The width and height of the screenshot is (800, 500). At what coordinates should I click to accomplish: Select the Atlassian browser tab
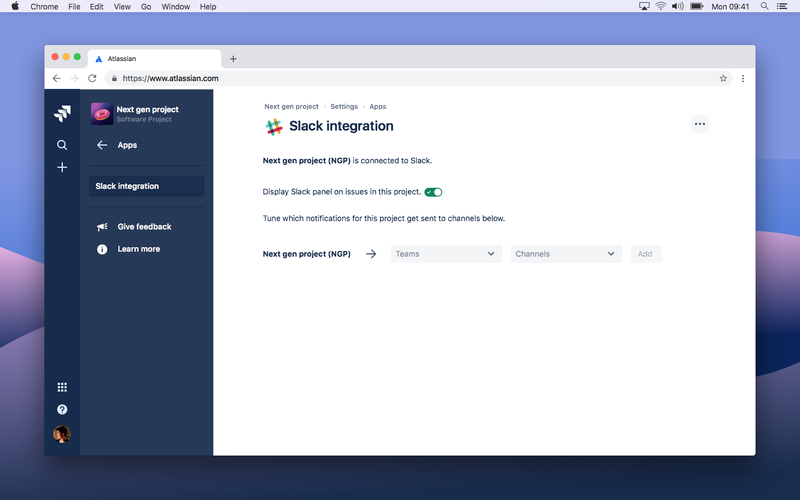point(155,59)
